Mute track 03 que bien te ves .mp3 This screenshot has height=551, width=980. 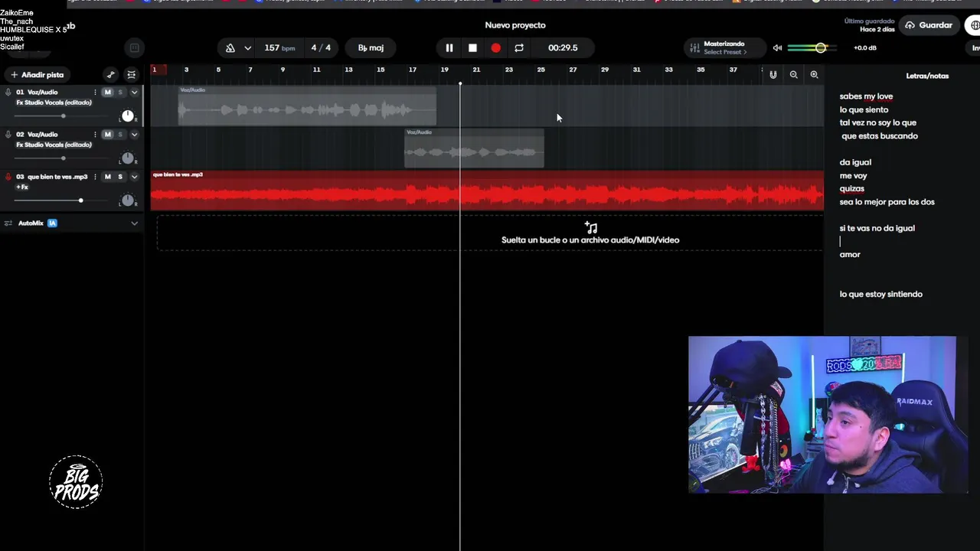click(x=107, y=177)
